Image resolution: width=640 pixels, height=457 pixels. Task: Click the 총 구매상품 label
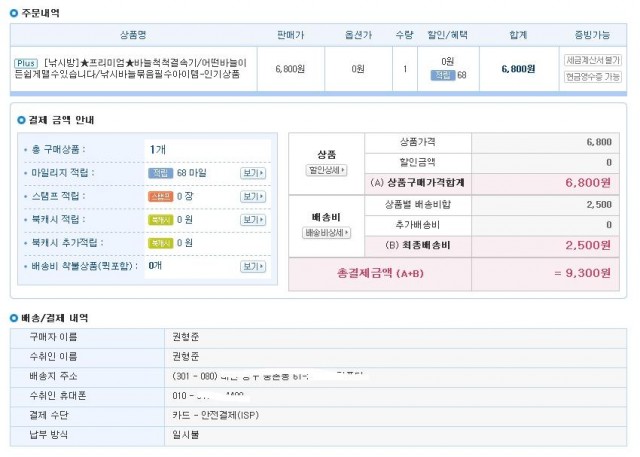(x=58, y=150)
